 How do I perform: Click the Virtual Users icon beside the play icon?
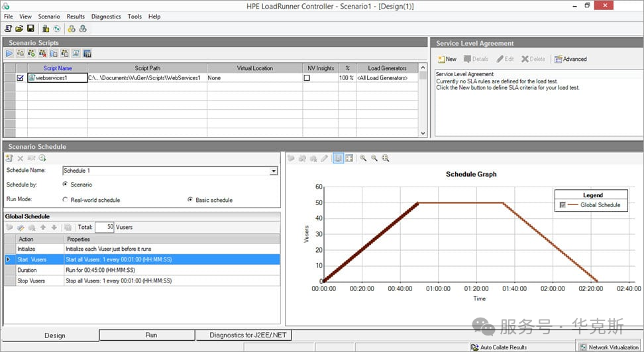point(21,54)
